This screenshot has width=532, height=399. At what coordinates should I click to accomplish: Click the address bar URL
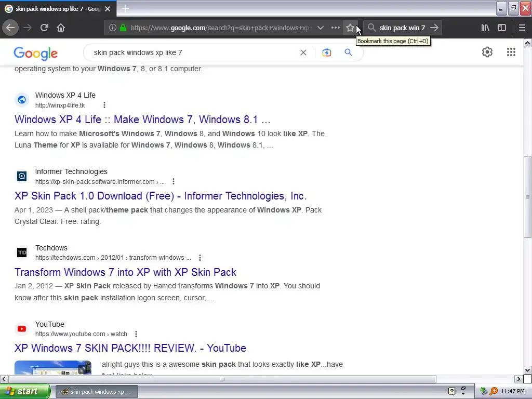click(x=220, y=28)
